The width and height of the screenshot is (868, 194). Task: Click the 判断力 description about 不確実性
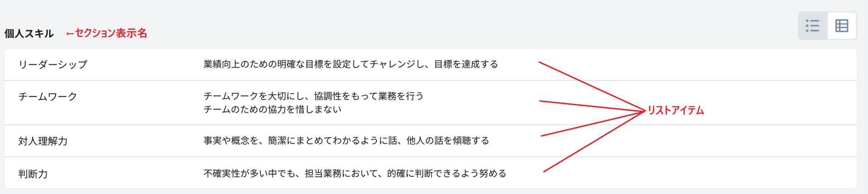point(355,174)
